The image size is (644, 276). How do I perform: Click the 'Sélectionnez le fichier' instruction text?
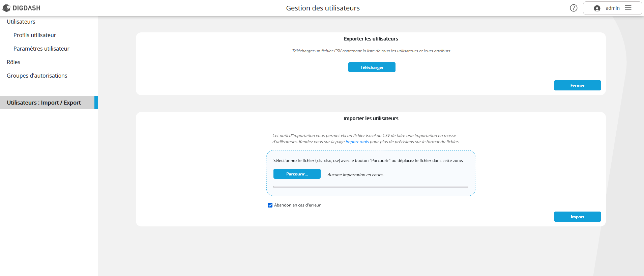[x=368, y=161]
